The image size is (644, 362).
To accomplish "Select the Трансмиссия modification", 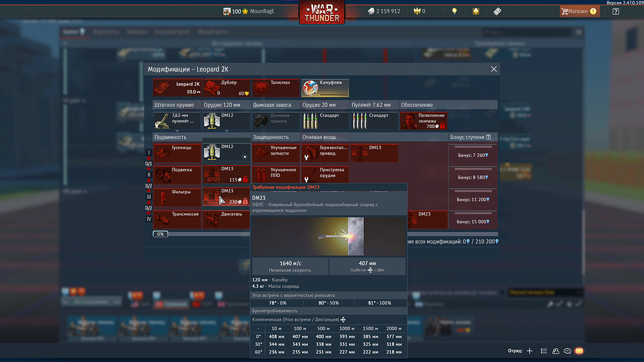I will coord(177,220).
